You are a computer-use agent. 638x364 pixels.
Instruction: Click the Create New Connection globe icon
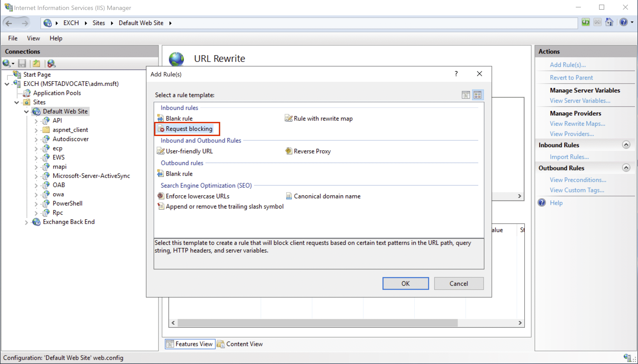[x=7, y=63]
